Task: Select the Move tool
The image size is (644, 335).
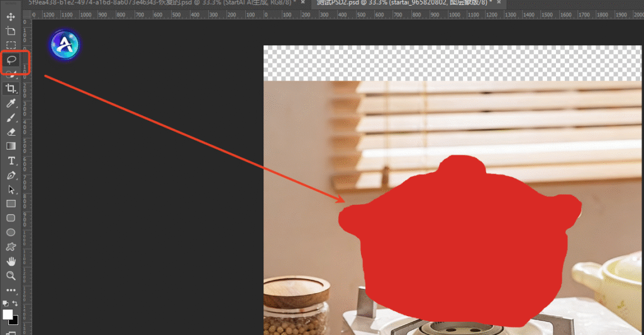Action: coord(11,16)
